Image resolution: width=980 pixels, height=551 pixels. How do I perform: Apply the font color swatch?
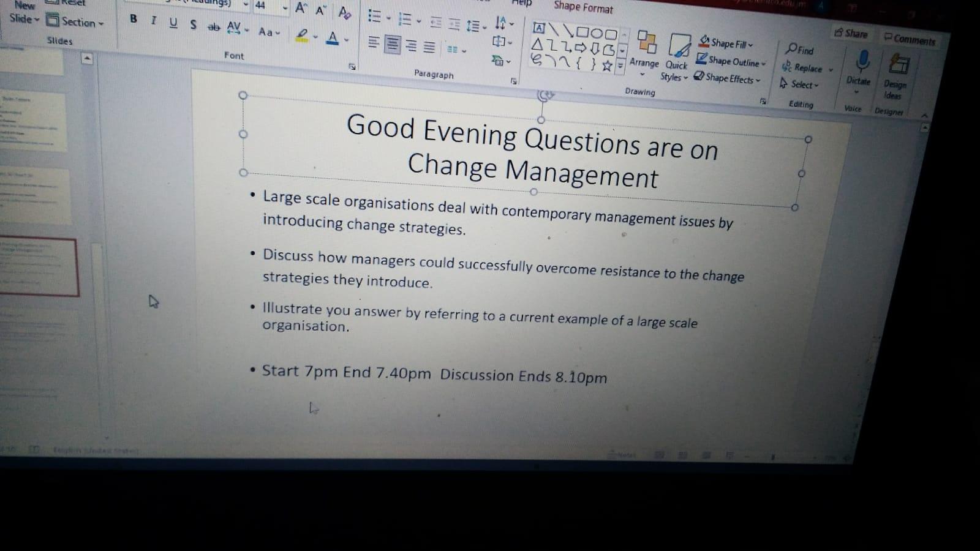pos(333,39)
